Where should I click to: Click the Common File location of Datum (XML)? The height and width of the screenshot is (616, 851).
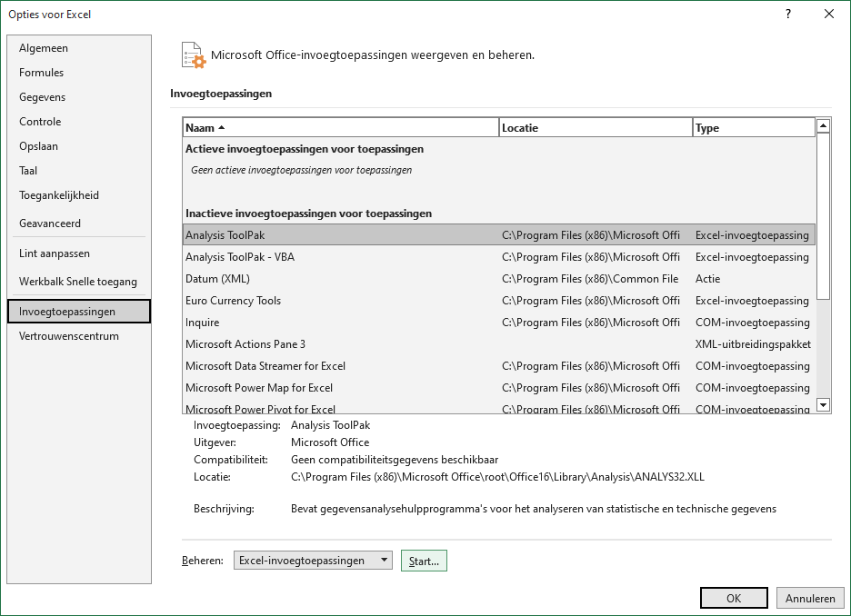(590, 279)
